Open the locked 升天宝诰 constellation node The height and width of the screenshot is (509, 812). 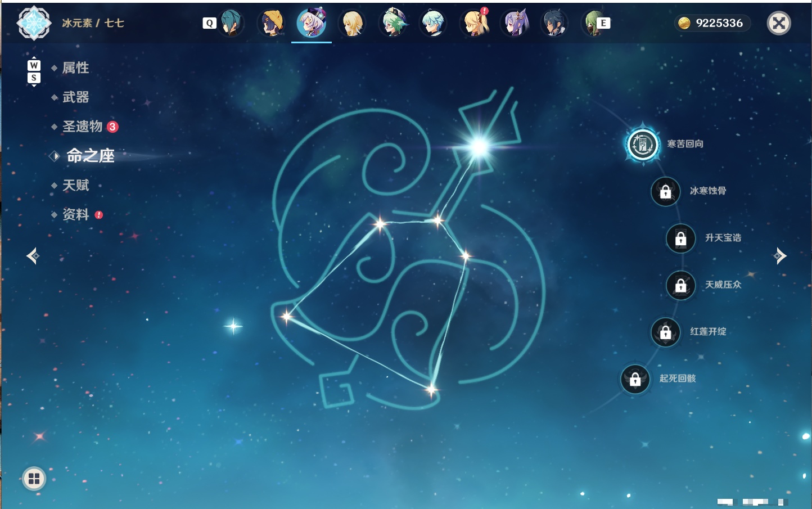[x=680, y=238]
